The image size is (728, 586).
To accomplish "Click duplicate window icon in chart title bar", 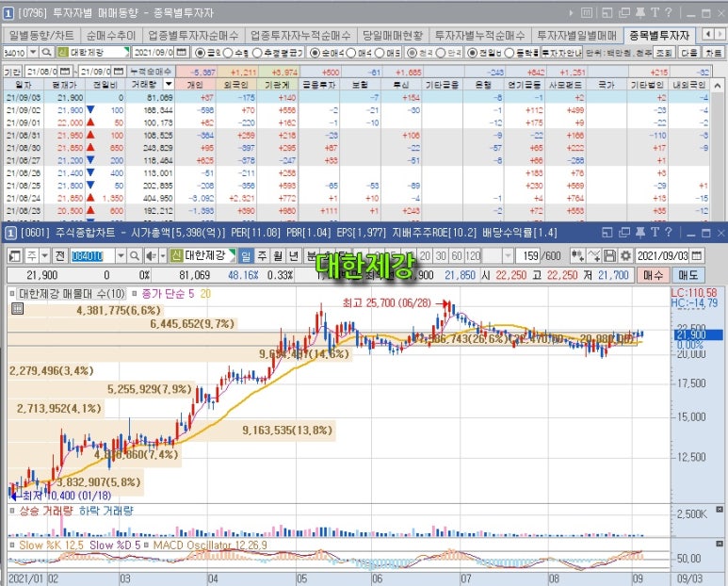I will pos(624,232).
